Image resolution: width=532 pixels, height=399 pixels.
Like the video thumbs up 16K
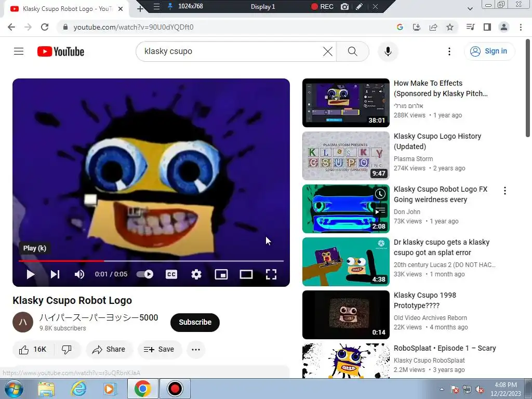tap(33, 350)
